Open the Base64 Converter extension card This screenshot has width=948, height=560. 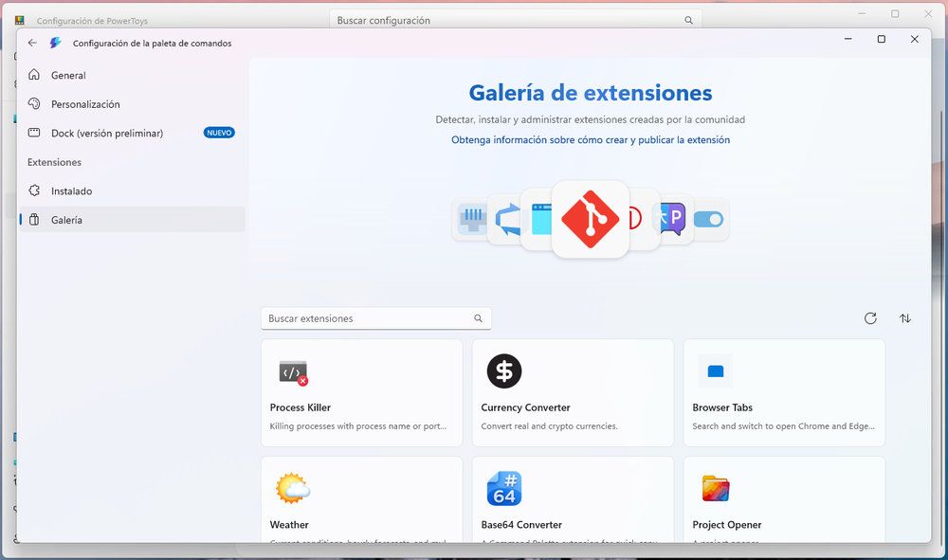pyautogui.click(x=573, y=499)
